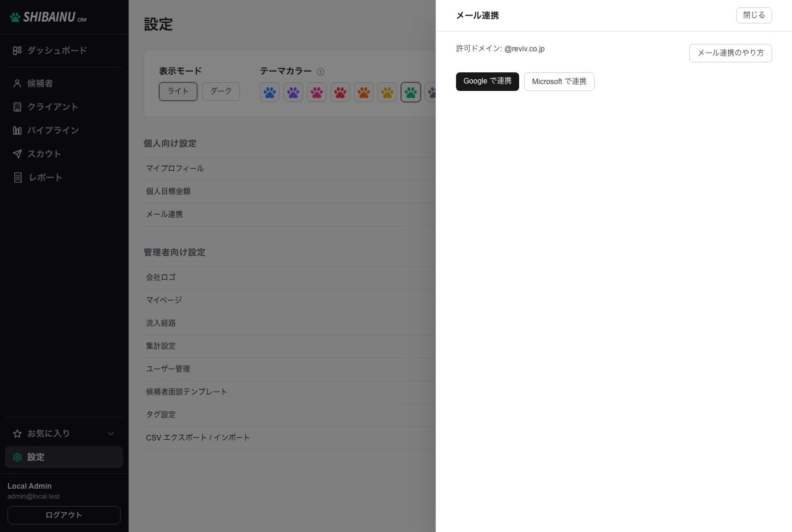Select the purple paw theme color
Screen dimensions: 792x532
click(x=293, y=92)
